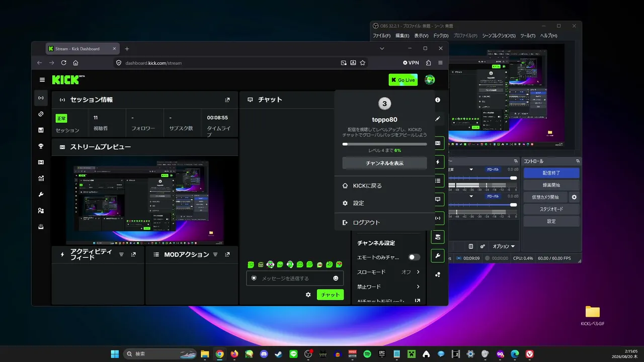
Task: Open the chain link icon in Kick's left nav
Action: coord(41,114)
